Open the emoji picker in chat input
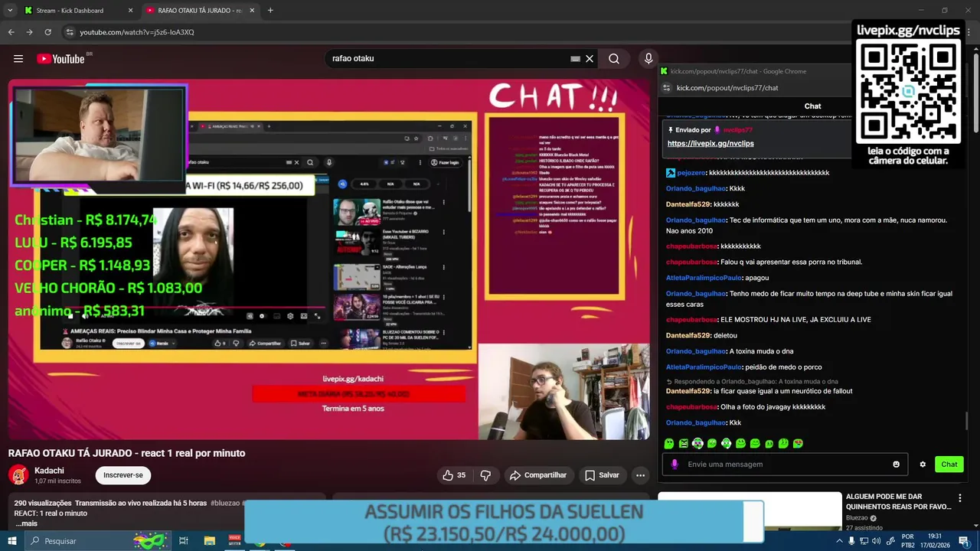The image size is (980, 551). [896, 465]
